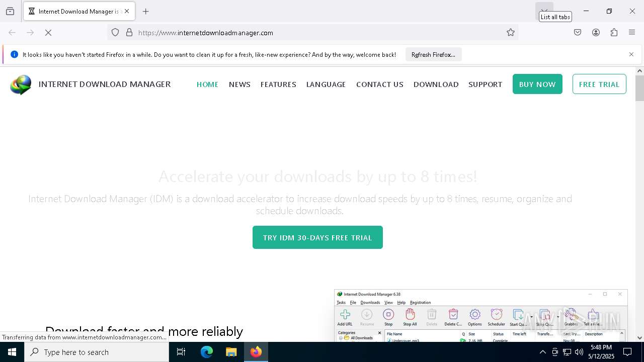Image resolution: width=644 pixels, height=362 pixels.
Task: Open Registration menu in IDM screenshot
Action: tap(420, 303)
